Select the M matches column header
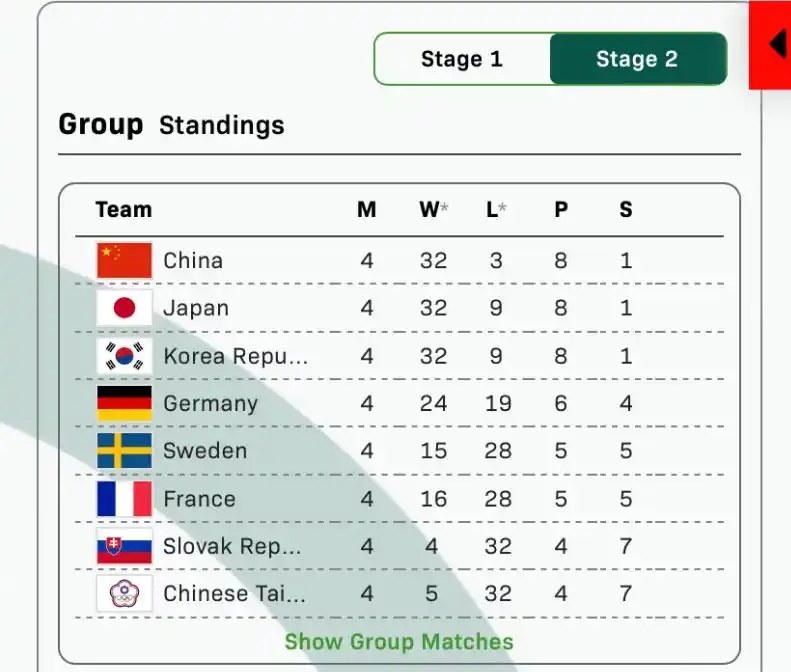Screen dimensions: 791x672 click(367, 209)
